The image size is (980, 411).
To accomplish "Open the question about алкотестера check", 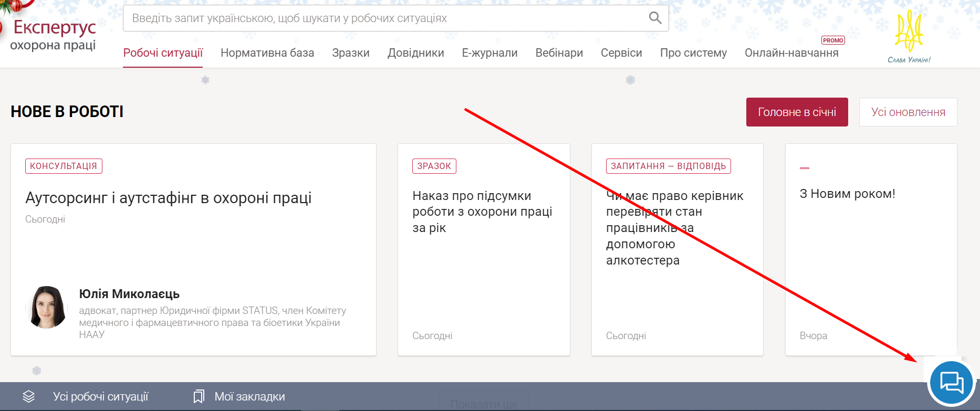I will (x=674, y=228).
